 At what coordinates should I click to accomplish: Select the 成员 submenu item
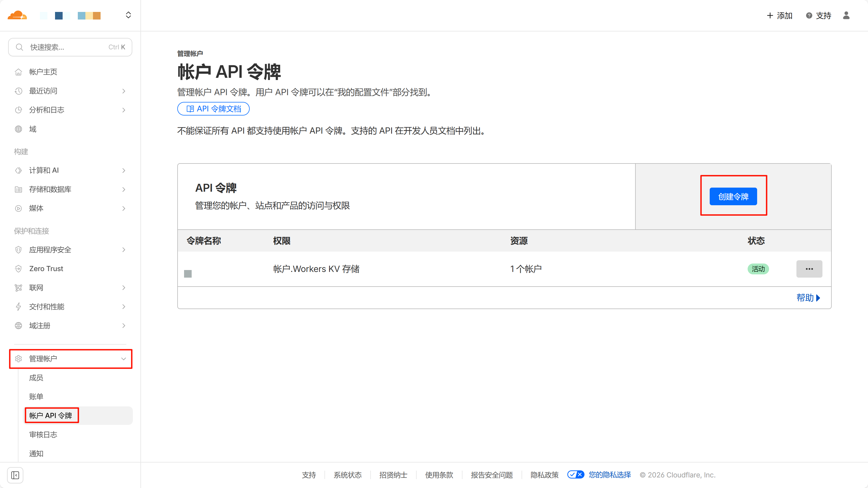[36, 377]
